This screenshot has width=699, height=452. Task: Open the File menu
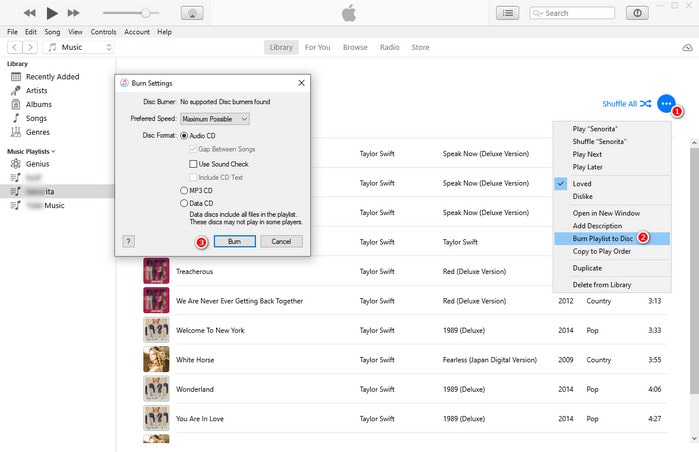tap(12, 32)
